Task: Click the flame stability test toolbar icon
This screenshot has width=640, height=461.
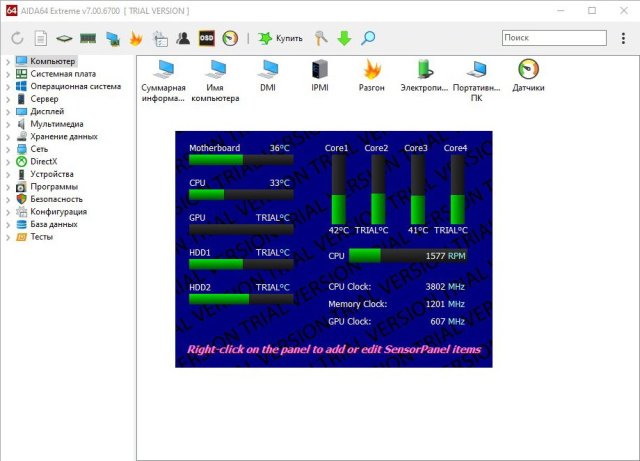Action: pos(136,39)
